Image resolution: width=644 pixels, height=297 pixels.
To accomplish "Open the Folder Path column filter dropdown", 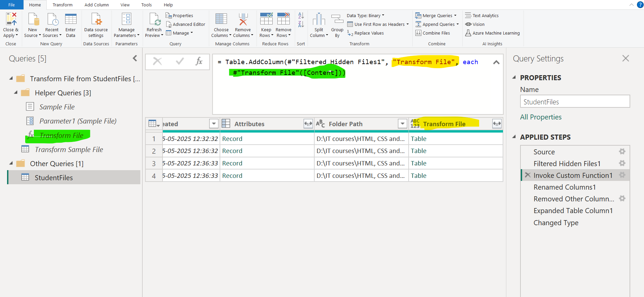I will [402, 124].
